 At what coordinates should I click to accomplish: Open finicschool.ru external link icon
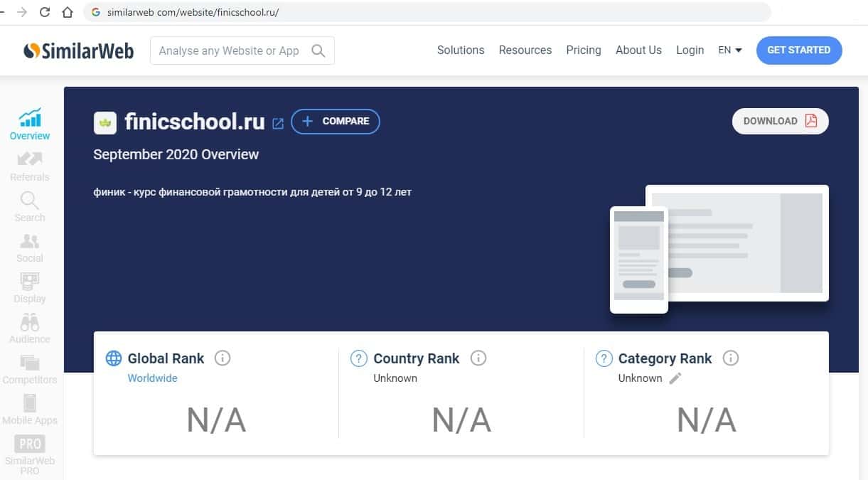[x=278, y=123]
